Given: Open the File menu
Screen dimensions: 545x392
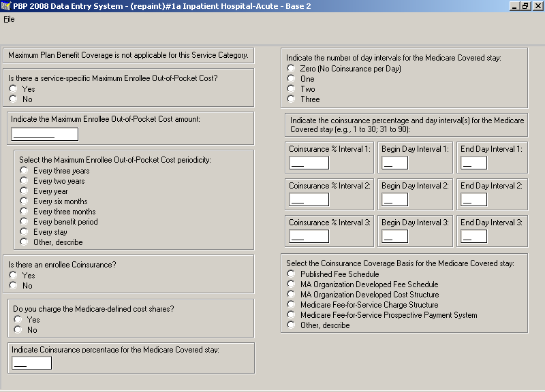Looking at the screenshot, I should click(x=9, y=19).
